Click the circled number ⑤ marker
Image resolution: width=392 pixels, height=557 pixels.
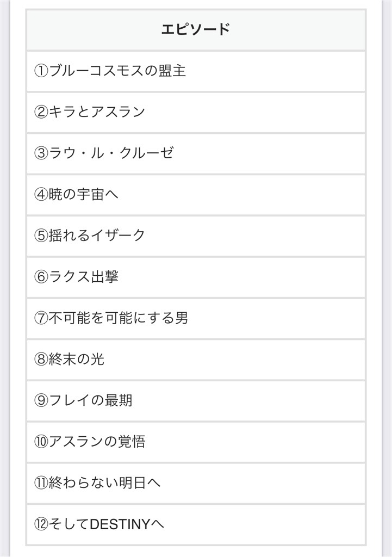click(41, 236)
